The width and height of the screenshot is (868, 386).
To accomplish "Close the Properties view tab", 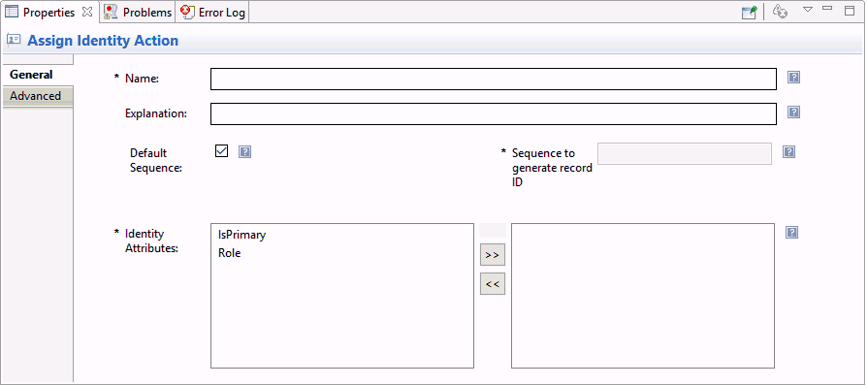I will pos(87,12).
